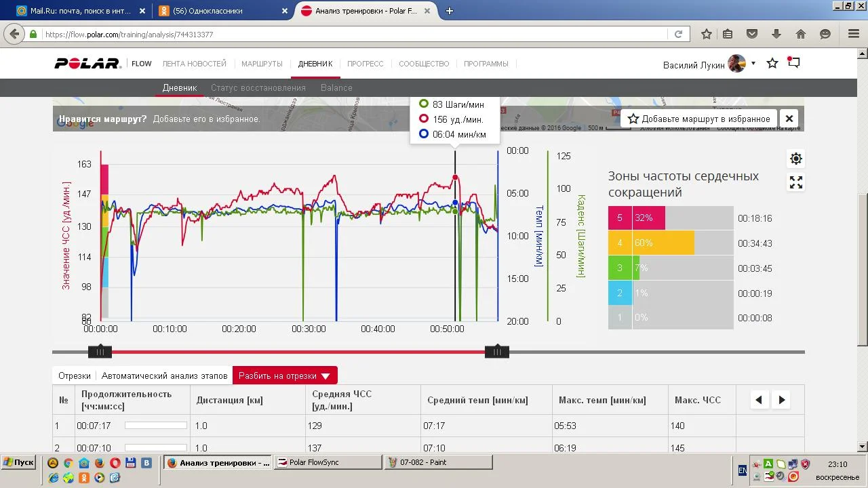Image resolution: width=868 pixels, height=488 pixels.
Task: Show next table columns with right arrow
Action: point(782,400)
